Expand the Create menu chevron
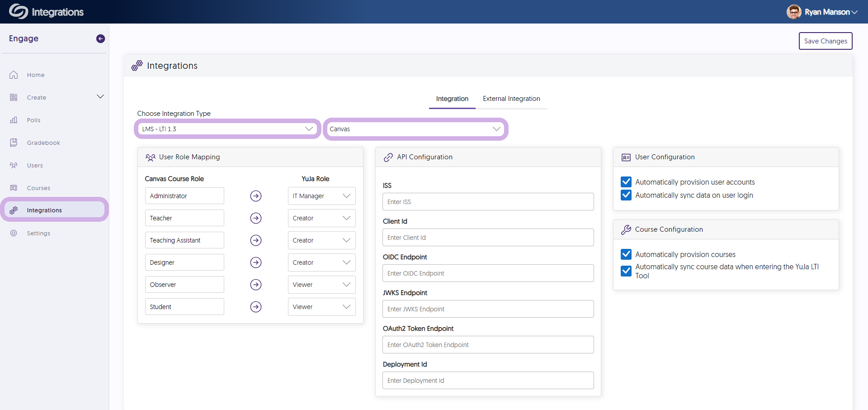 tap(100, 96)
